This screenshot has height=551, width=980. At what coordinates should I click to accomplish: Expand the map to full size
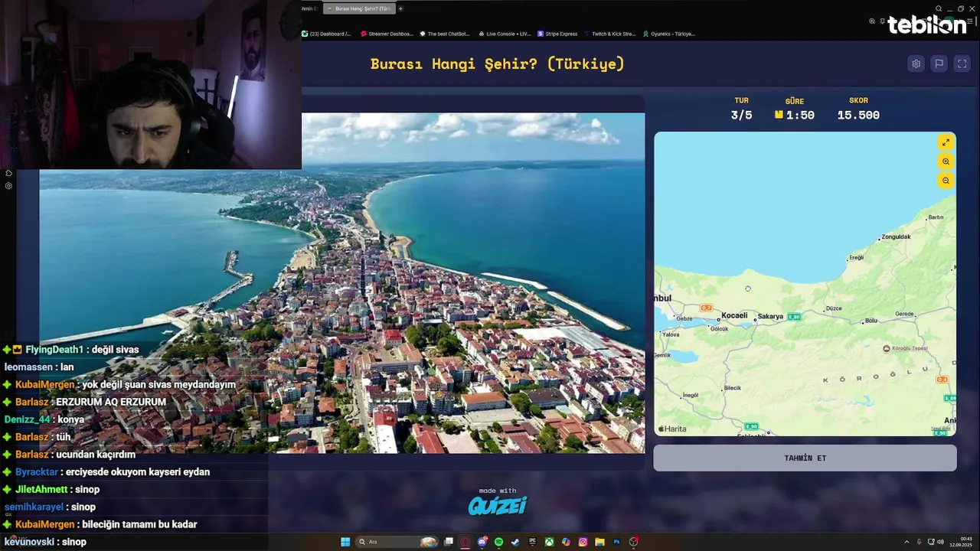tap(946, 142)
